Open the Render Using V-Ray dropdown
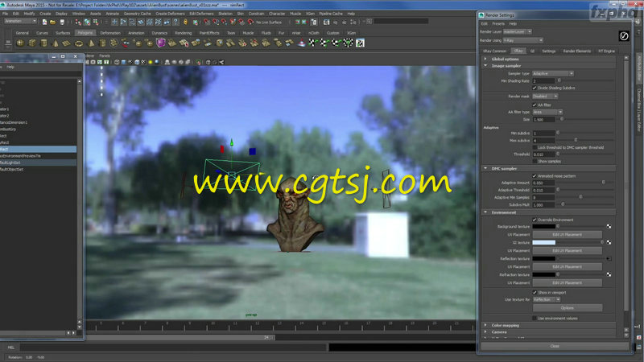The width and height of the screenshot is (644, 362). point(522,40)
